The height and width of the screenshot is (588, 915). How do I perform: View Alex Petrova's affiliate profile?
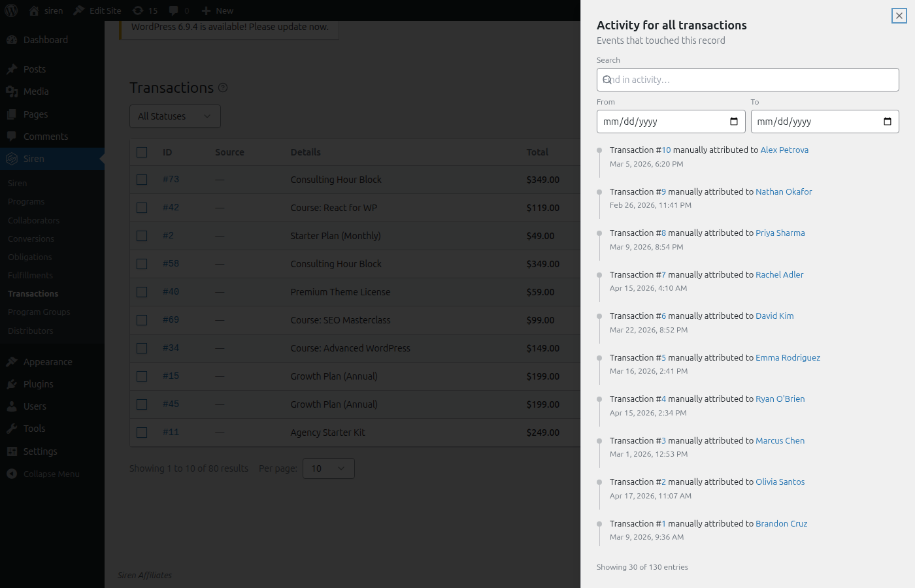pos(784,150)
